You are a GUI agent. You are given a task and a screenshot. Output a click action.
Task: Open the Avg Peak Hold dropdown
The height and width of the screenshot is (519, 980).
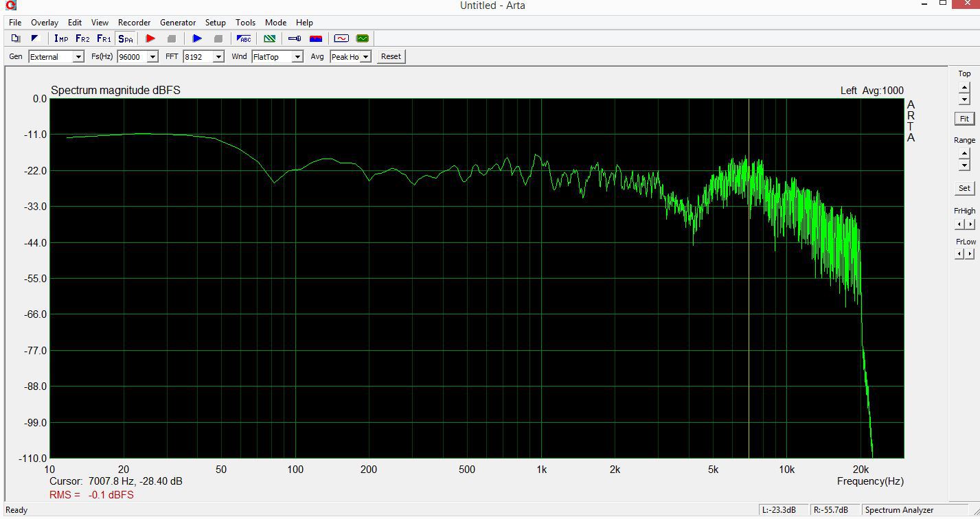pos(351,57)
